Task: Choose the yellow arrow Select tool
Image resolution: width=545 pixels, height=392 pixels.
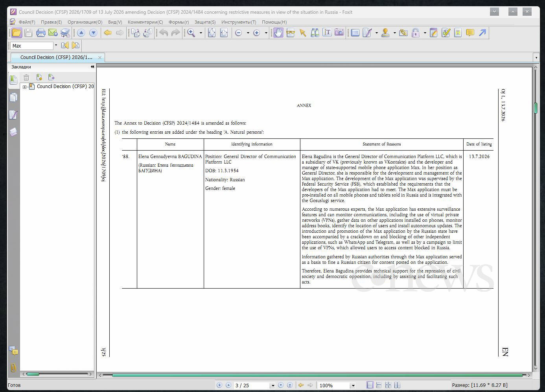Action: (303, 33)
